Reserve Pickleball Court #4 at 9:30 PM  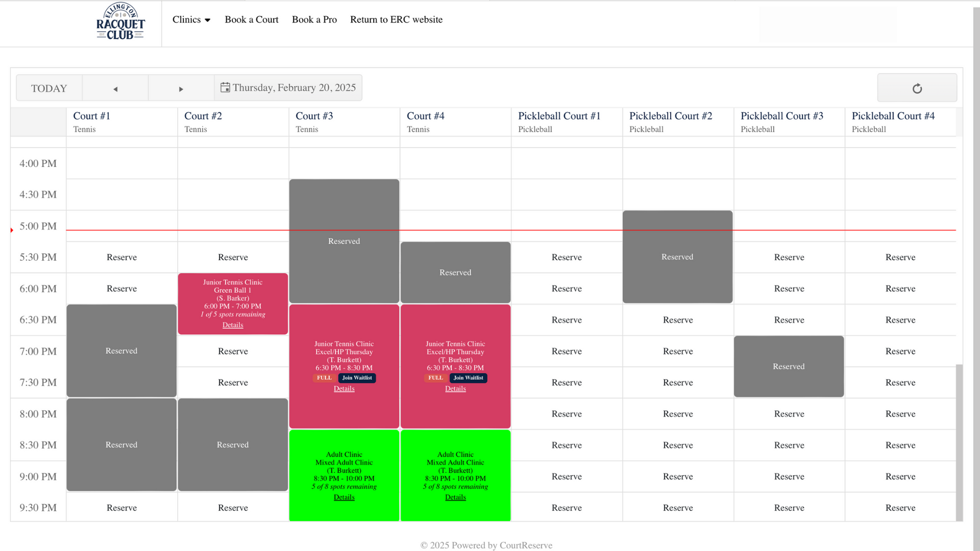pos(900,508)
